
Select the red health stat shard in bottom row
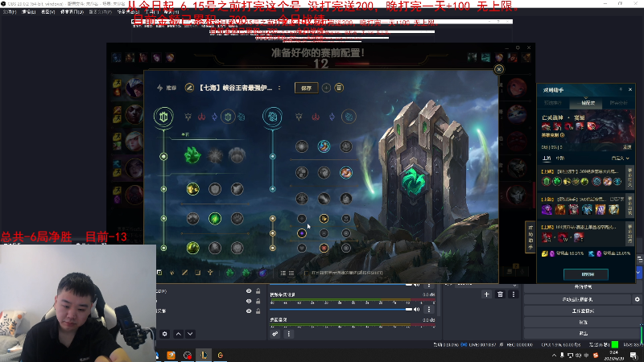coord(324,248)
